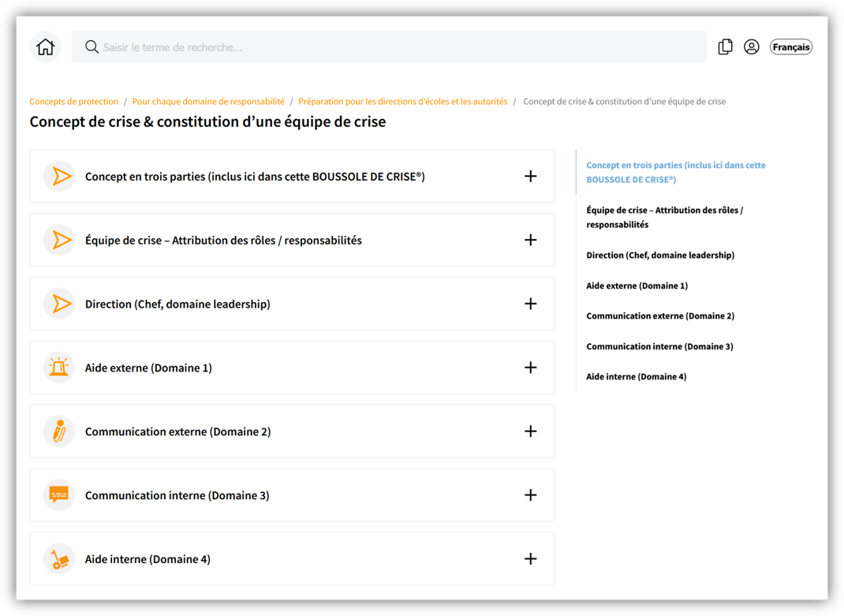
Task: Open the Français language selector
Action: pos(790,47)
